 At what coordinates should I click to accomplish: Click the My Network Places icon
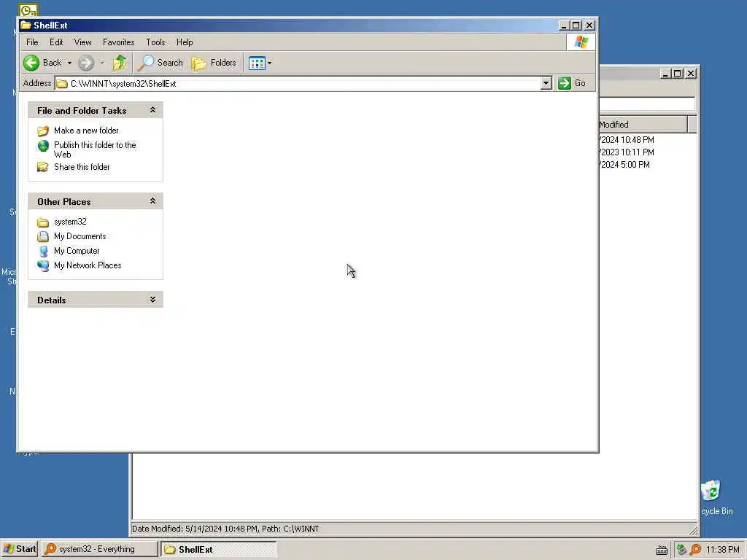[43, 265]
